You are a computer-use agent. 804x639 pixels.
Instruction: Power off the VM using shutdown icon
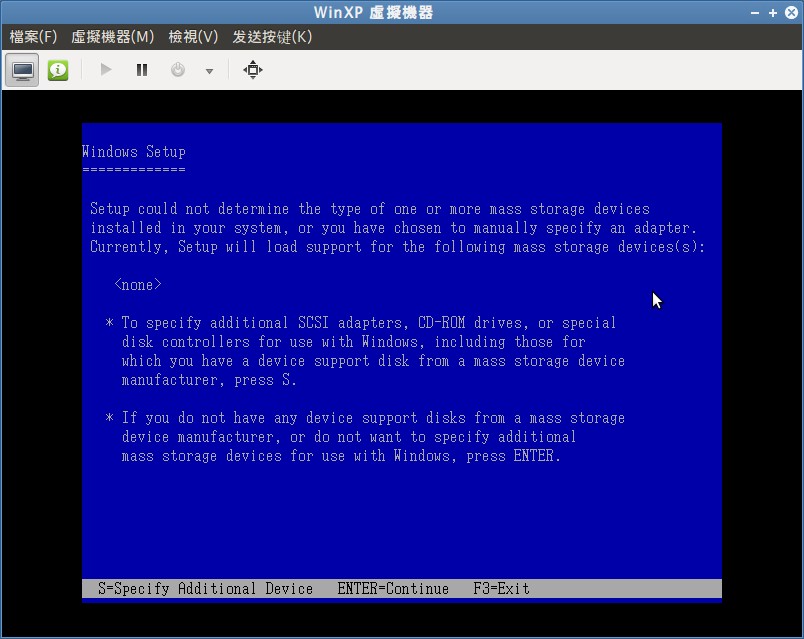[180, 69]
